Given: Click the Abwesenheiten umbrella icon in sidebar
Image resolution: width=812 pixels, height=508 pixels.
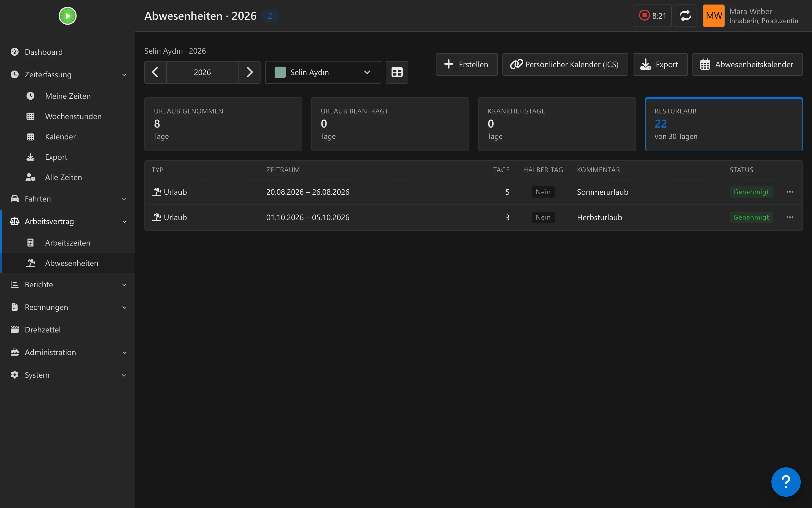Looking at the screenshot, I should click(30, 263).
